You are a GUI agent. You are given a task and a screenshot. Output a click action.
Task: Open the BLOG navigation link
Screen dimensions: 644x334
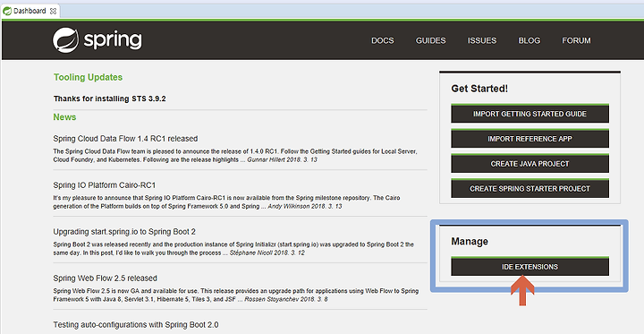coord(529,40)
